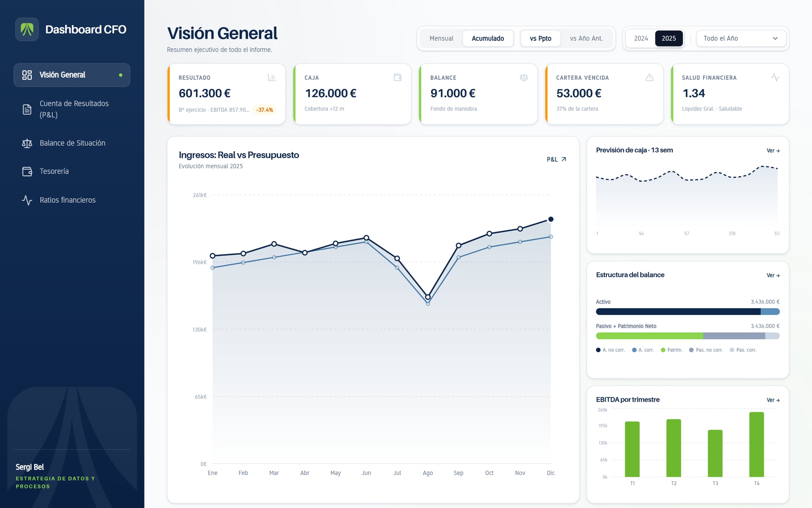Open the Todo el Año period dropdown
The height and width of the screenshot is (508, 812).
point(741,39)
